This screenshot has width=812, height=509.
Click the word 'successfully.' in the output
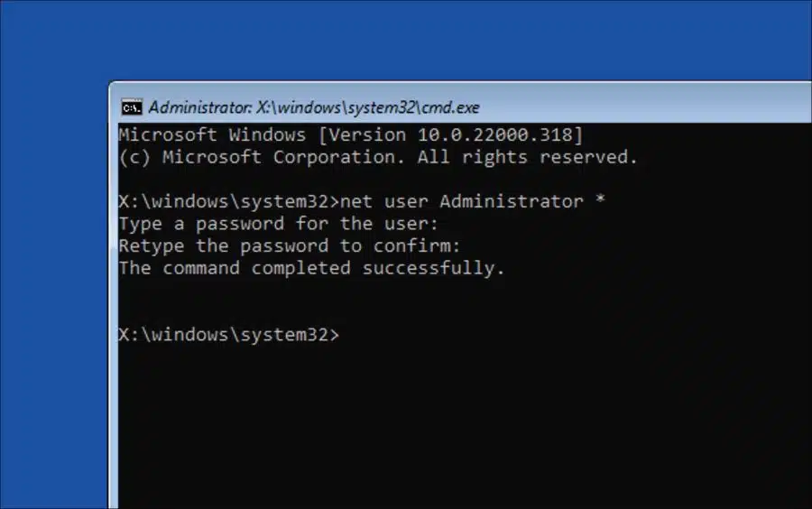[433, 268]
